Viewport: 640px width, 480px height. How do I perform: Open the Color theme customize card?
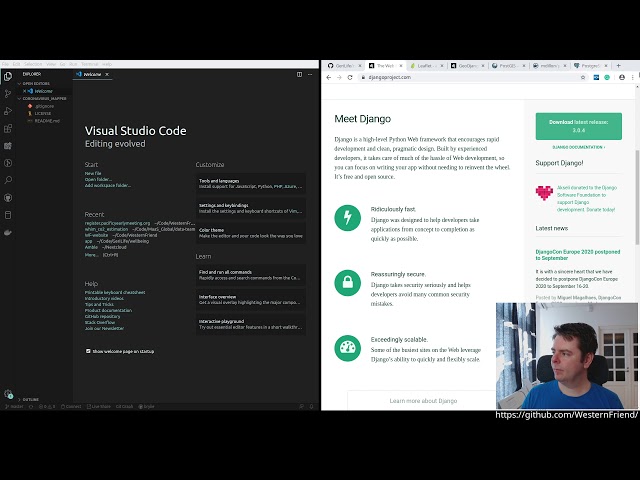point(251,233)
